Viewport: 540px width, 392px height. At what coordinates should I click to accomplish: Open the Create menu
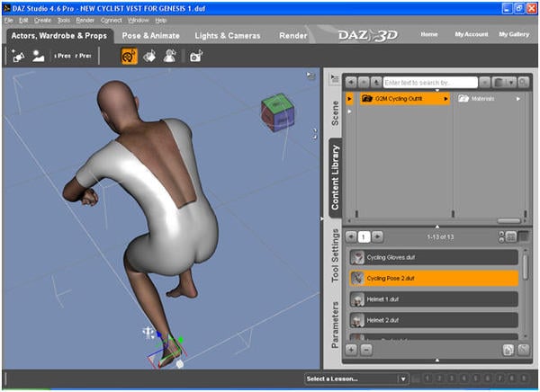pos(42,21)
